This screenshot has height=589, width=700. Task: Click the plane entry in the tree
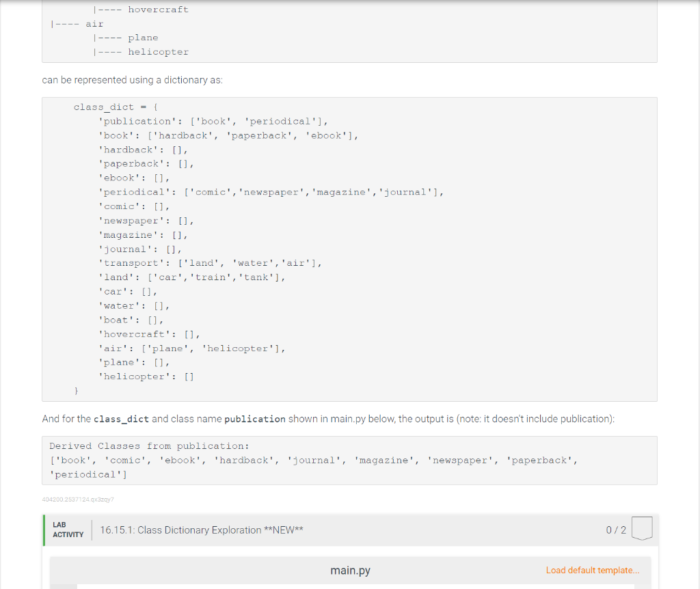tap(144, 38)
